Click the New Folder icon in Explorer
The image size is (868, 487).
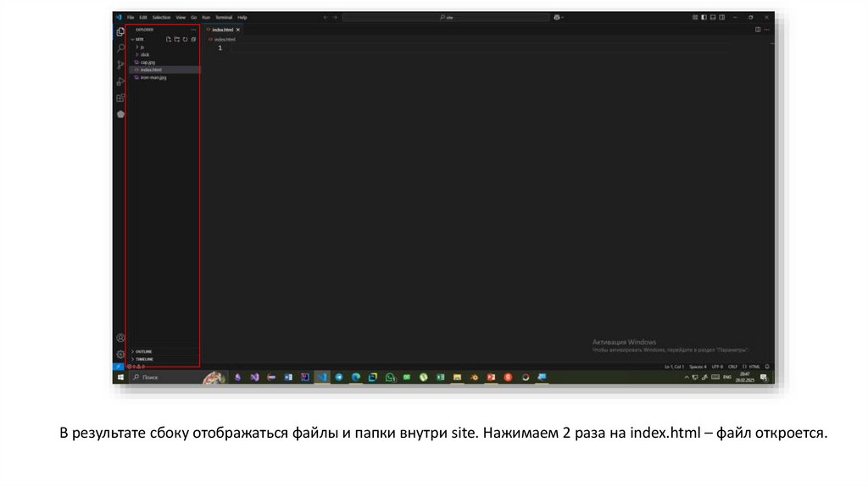tap(176, 39)
